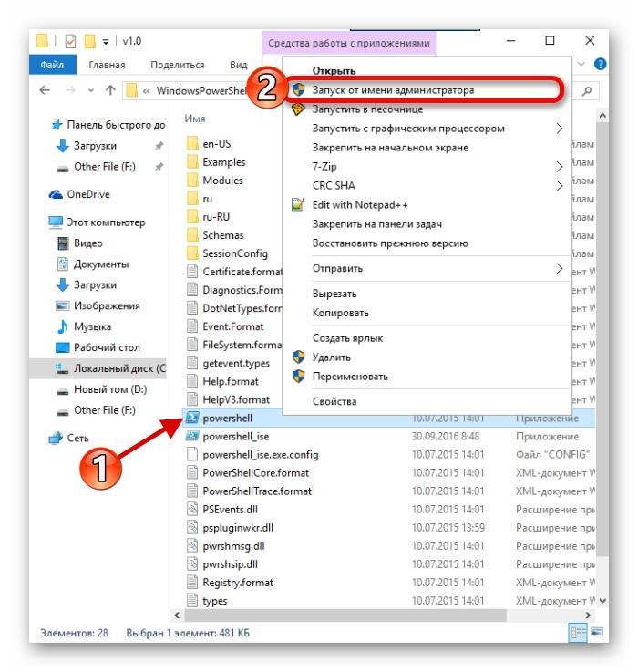Click the search magnifier icon
The image size is (638, 672).
coord(587,90)
